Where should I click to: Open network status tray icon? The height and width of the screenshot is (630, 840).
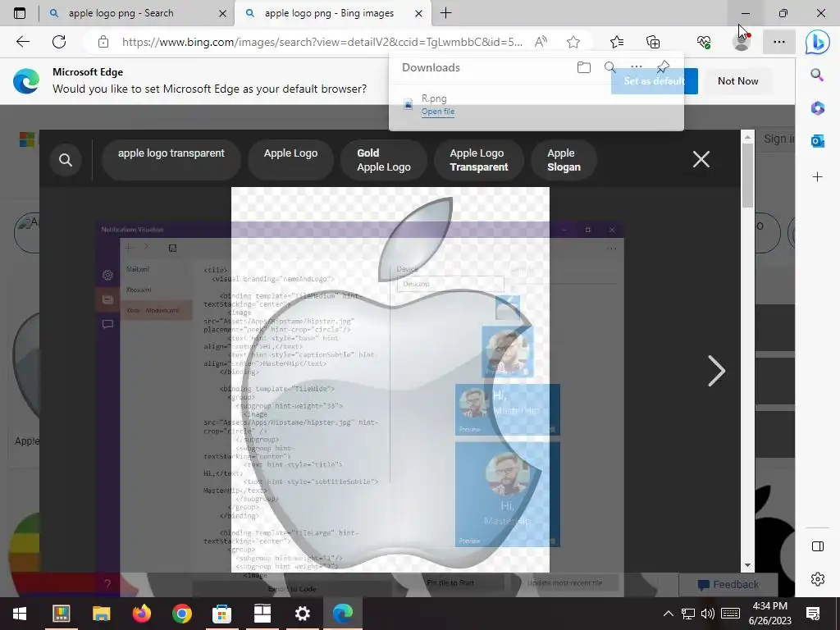pos(688,614)
